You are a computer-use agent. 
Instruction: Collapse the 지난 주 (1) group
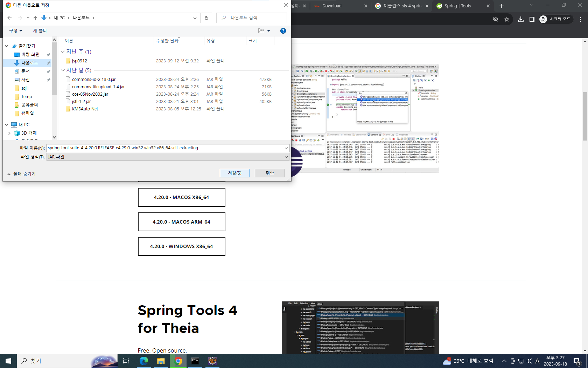[63, 52]
